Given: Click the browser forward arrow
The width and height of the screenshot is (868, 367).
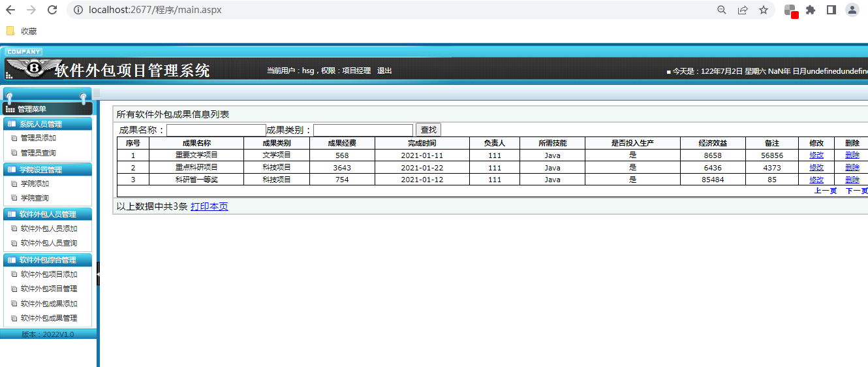Looking at the screenshot, I should pyautogui.click(x=31, y=10).
